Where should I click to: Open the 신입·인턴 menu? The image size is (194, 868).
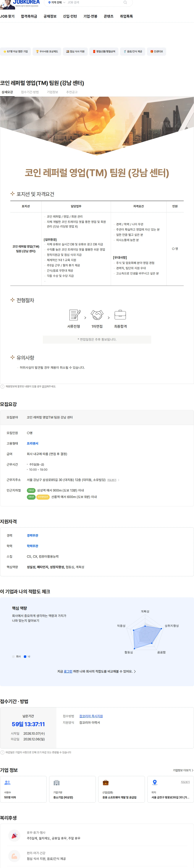click(x=70, y=16)
